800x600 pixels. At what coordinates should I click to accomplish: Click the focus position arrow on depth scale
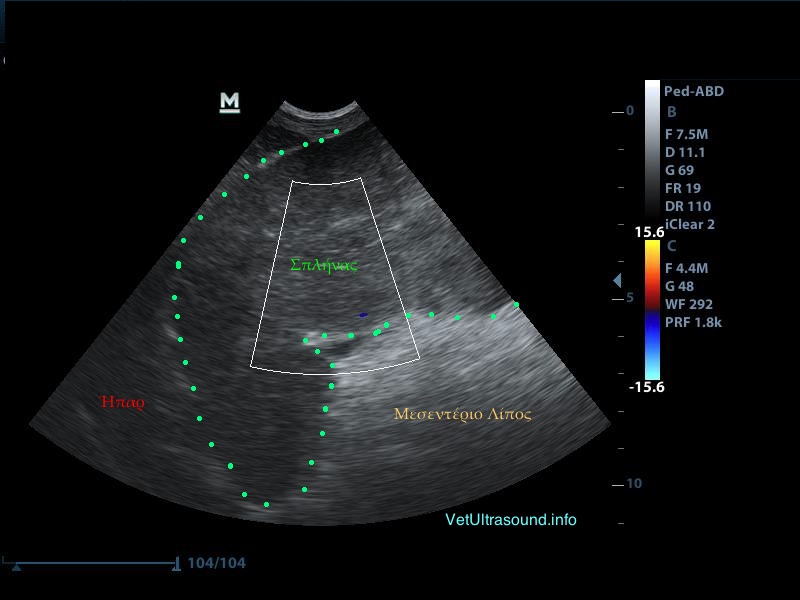pos(617,280)
